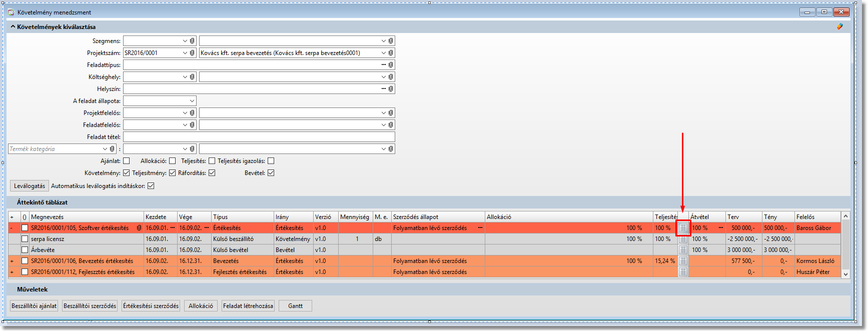868x332 pixels.
Task: Sort by the Felelős column header
Action: tap(817, 217)
